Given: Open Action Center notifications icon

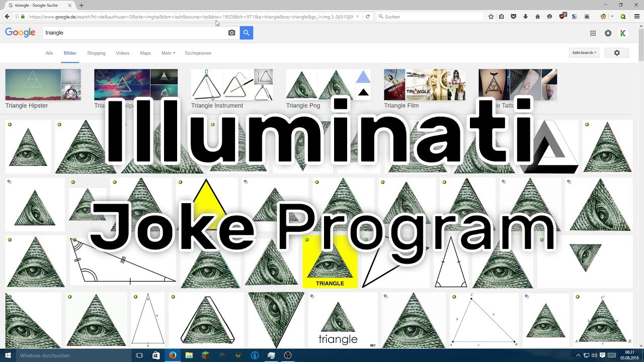Looking at the screenshot, I should point(602,355).
